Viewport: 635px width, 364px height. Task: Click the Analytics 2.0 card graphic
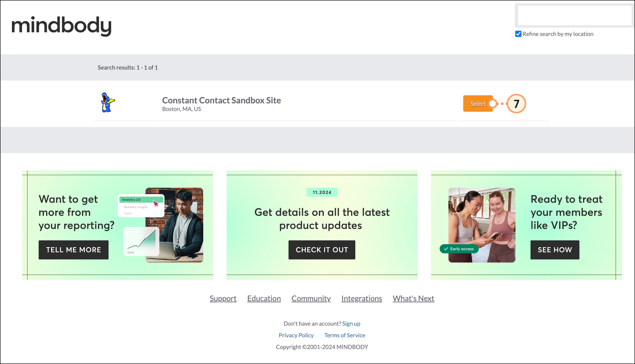click(x=141, y=206)
